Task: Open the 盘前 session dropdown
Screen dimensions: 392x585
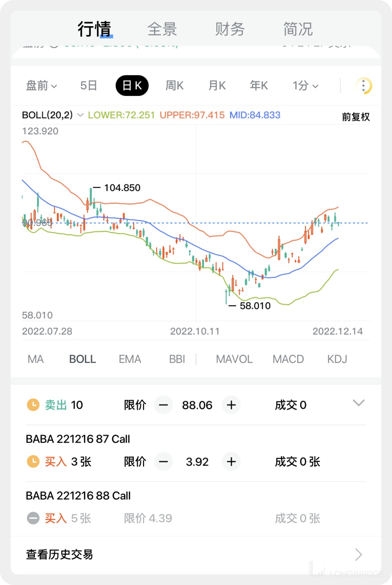Action: (41, 86)
